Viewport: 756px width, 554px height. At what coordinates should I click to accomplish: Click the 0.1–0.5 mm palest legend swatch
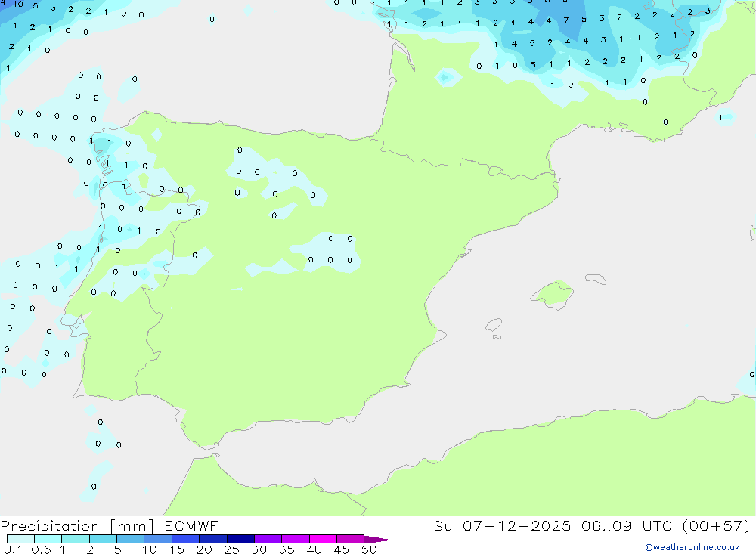(x=20, y=539)
